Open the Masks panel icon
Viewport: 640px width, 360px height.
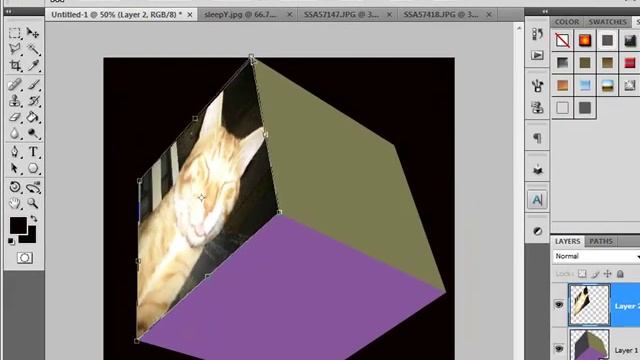click(x=537, y=231)
